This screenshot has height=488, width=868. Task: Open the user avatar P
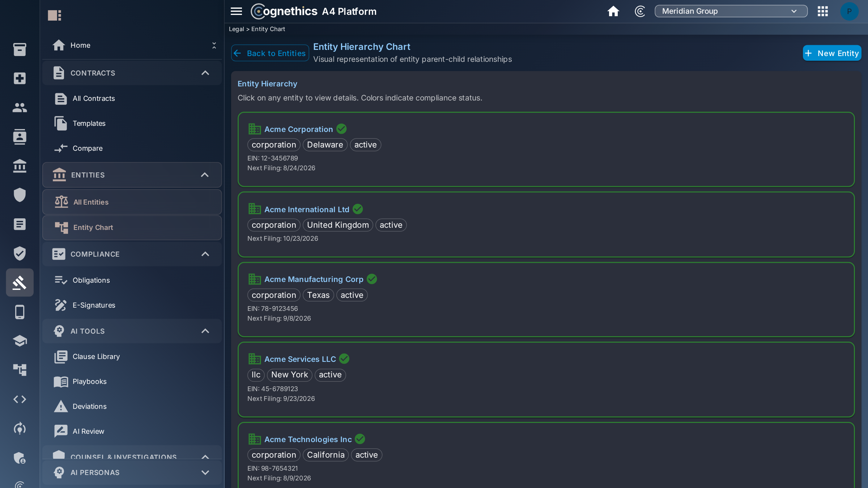pyautogui.click(x=849, y=11)
